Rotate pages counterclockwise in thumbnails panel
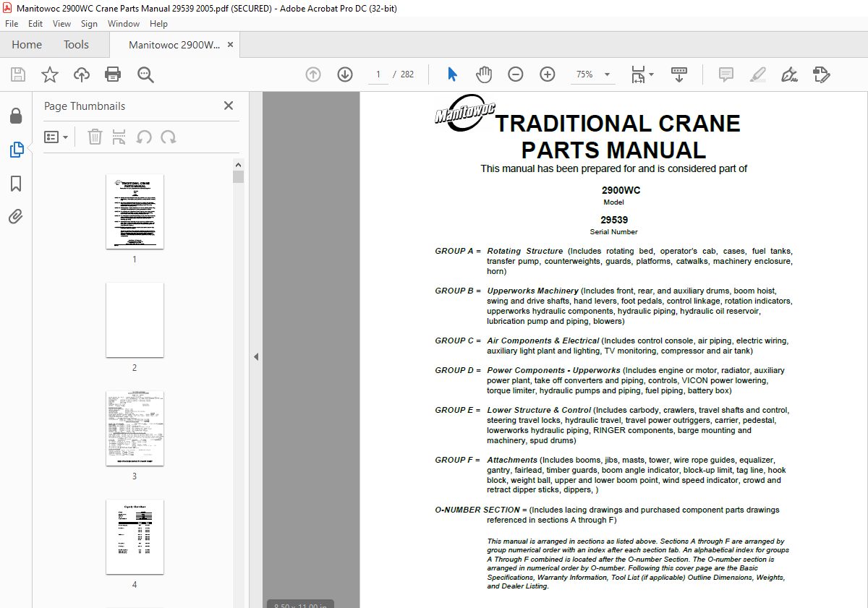The width and height of the screenshot is (868, 608). pos(144,137)
